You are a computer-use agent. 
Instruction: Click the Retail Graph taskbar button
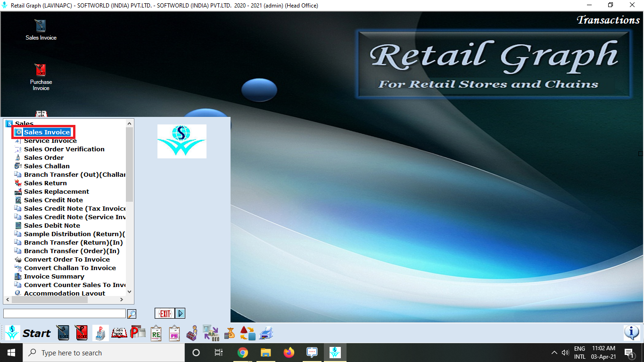point(335,353)
